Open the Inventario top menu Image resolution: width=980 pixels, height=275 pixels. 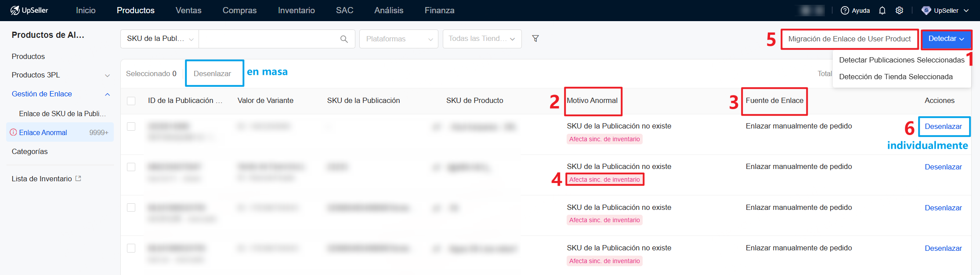(296, 10)
